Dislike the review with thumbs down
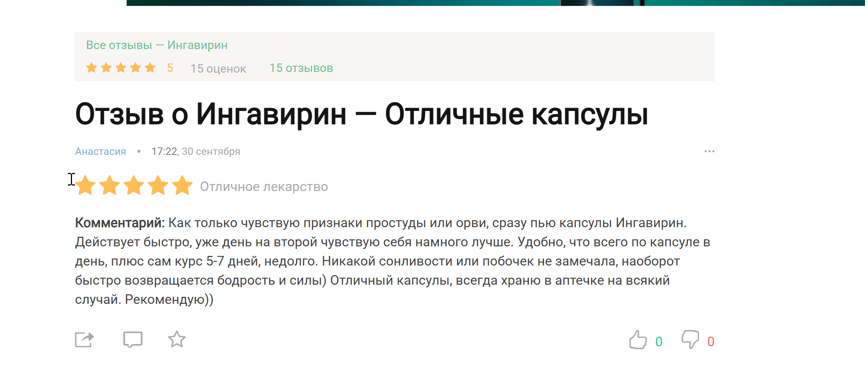This screenshot has height=385, width=868. pos(690,340)
